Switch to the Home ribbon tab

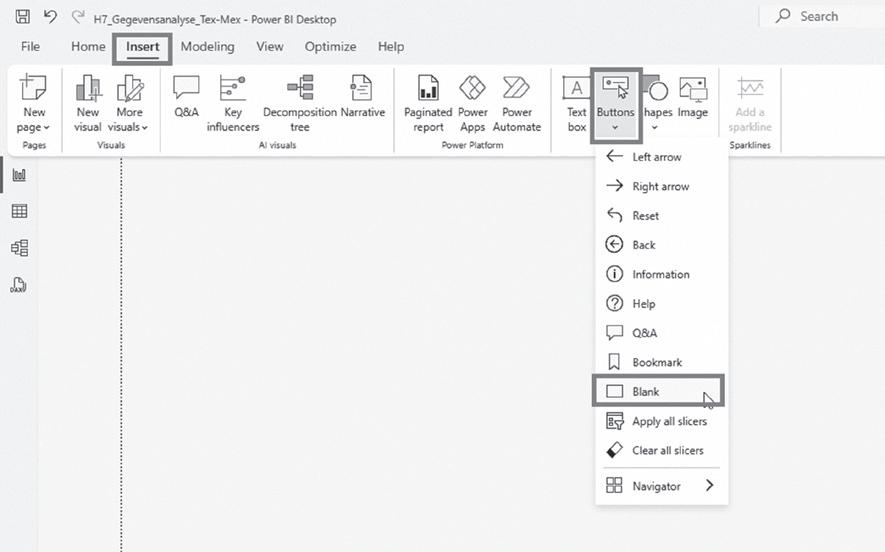(x=88, y=47)
